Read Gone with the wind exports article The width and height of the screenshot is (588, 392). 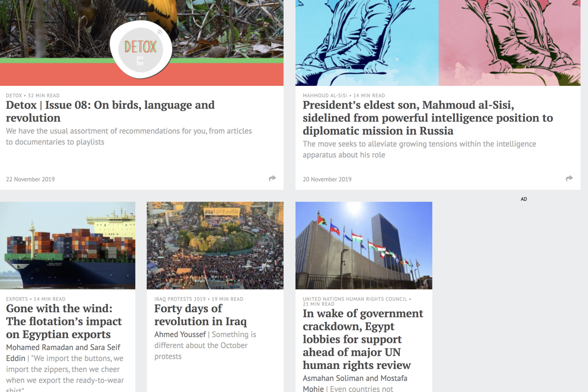pyautogui.click(x=64, y=321)
